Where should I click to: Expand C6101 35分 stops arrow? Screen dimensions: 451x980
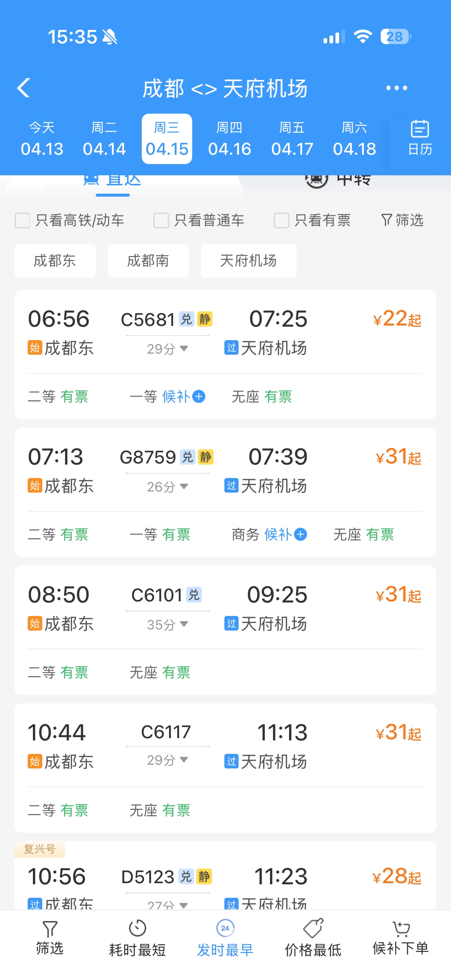point(184,624)
